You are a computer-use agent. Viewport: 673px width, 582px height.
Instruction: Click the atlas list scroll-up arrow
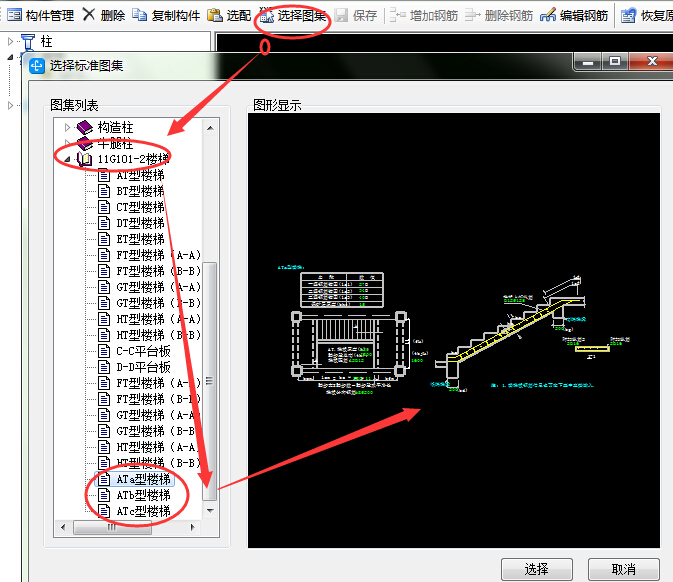pyautogui.click(x=210, y=128)
